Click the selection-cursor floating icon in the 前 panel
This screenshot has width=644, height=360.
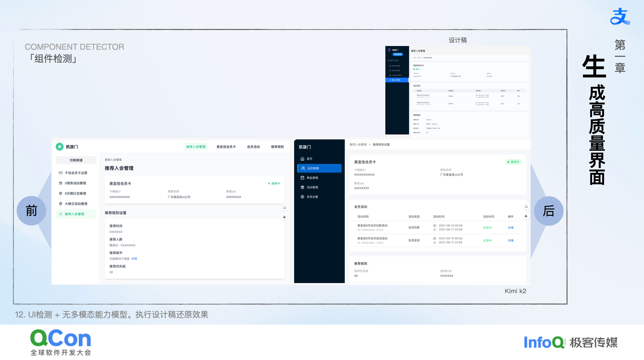click(284, 208)
